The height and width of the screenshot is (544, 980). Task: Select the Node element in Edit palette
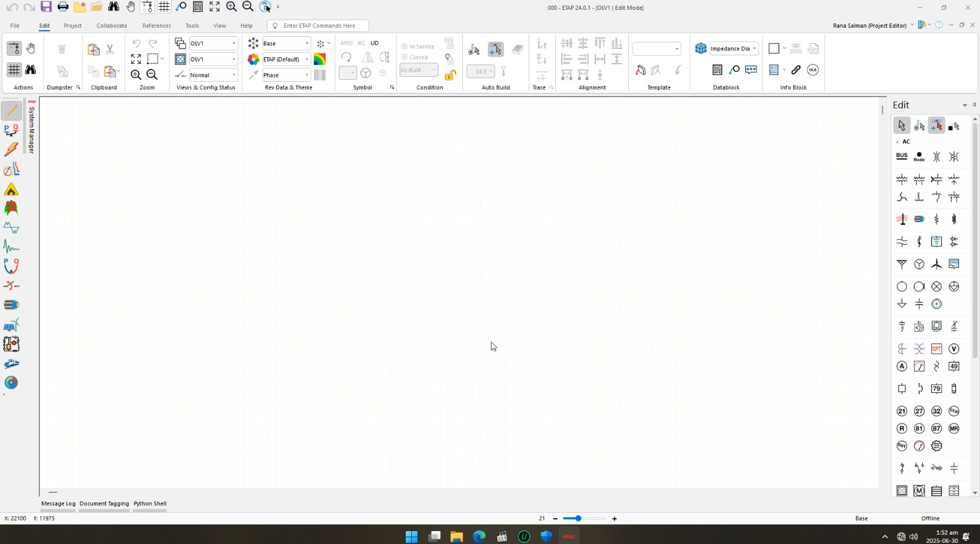919,157
